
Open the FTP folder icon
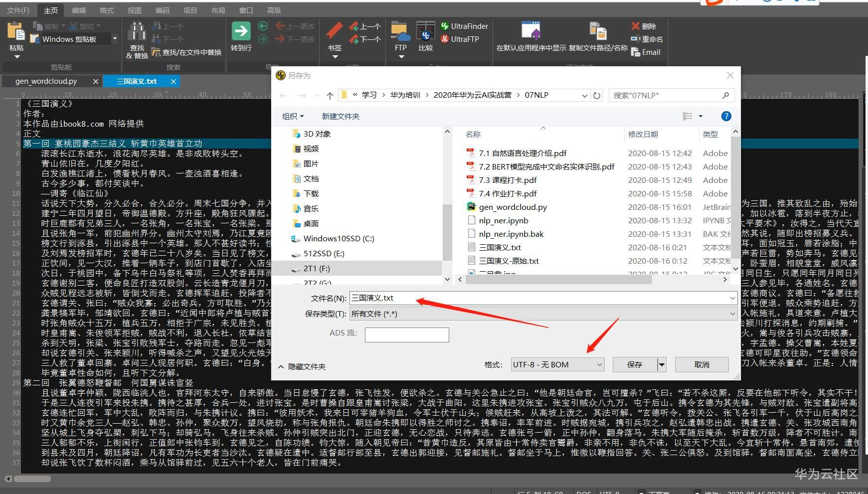[x=400, y=31]
